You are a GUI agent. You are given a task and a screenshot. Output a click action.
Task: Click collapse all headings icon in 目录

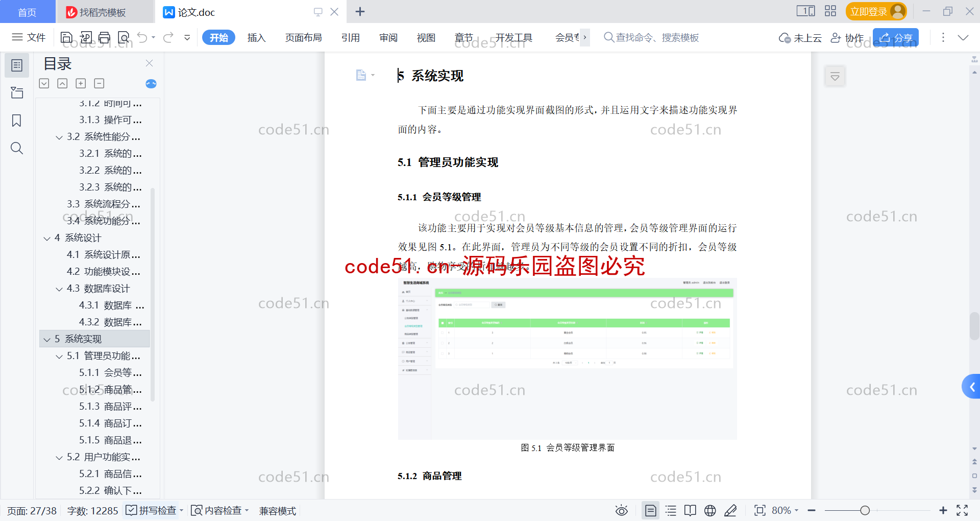click(62, 83)
